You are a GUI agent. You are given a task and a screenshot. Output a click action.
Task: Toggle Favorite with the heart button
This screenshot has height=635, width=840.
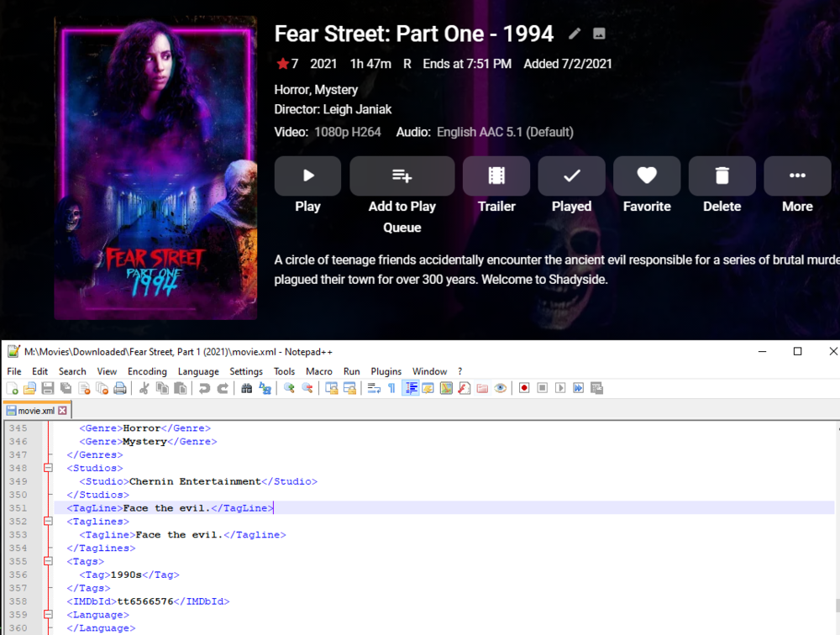(x=646, y=176)
